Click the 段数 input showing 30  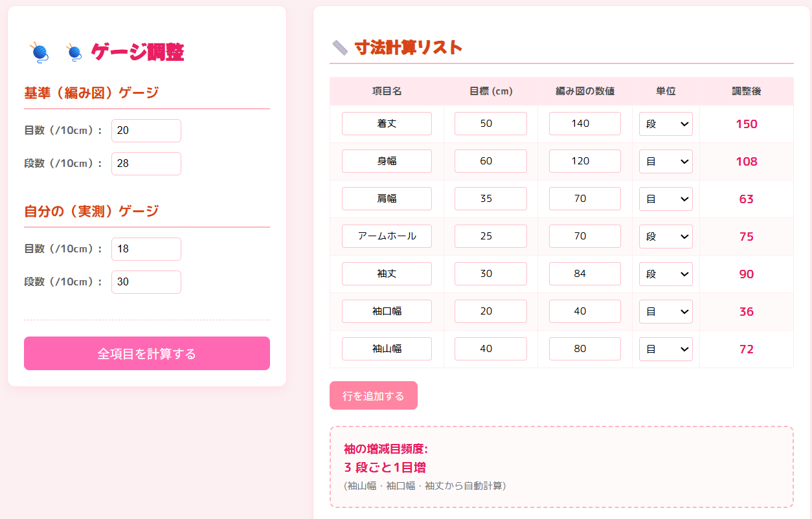146,282
